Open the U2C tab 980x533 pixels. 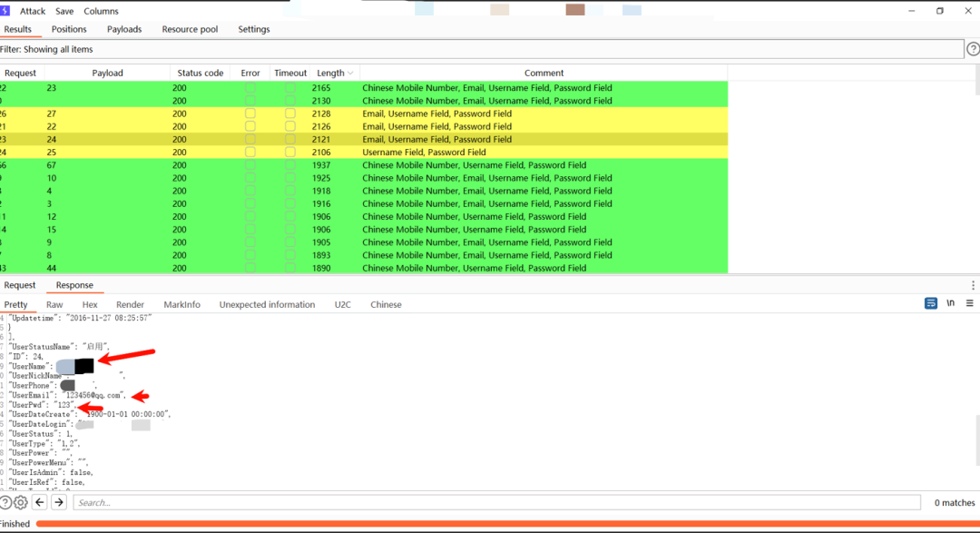(342, 305)
